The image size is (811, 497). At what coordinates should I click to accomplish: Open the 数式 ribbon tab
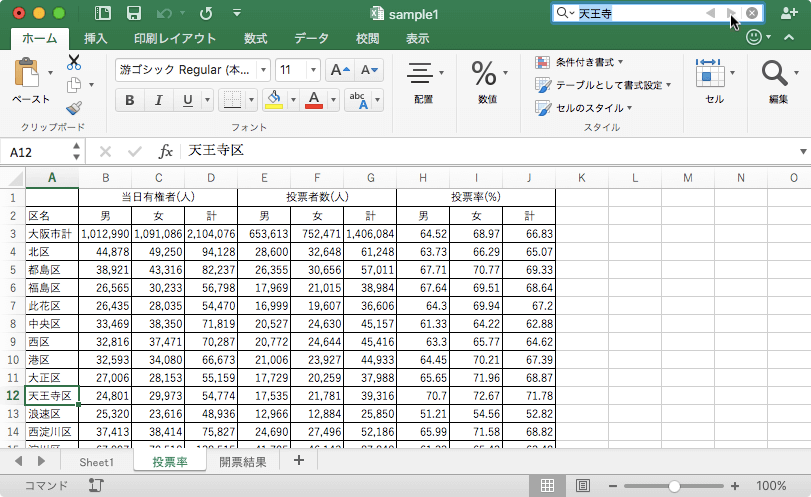(256, 38)
